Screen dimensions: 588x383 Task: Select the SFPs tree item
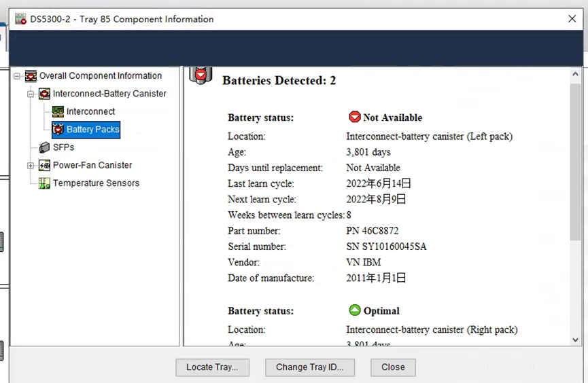[63, 147]
